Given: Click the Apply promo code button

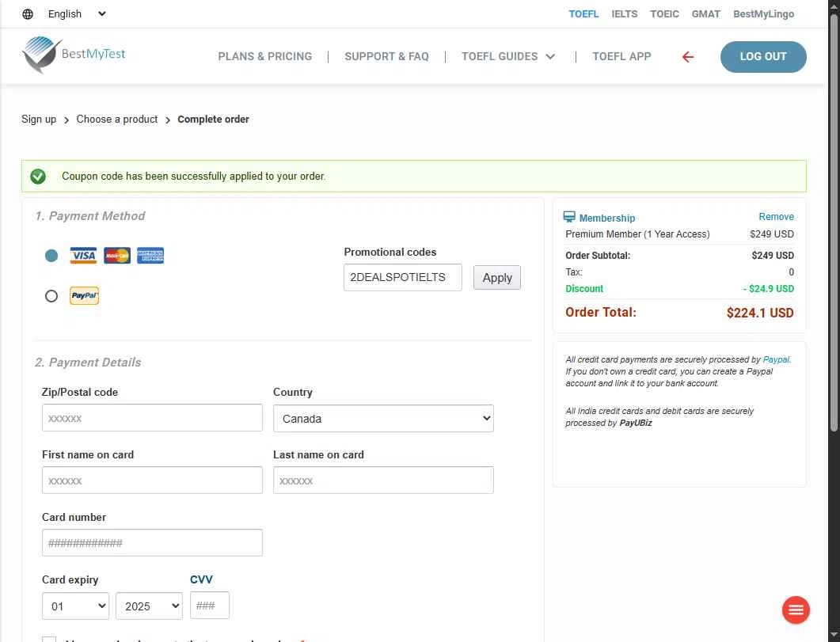Looking at the screenshot, I should pos(496,277).
